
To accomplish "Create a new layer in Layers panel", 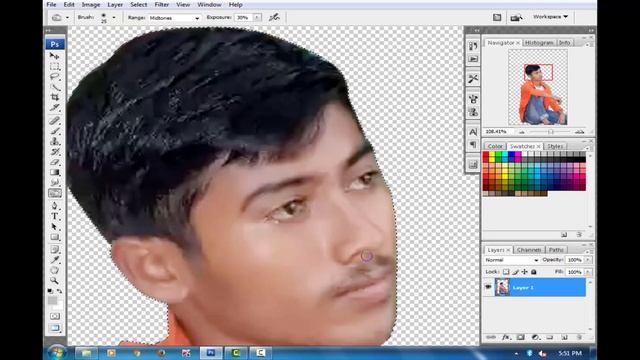I will click(564, 337).
